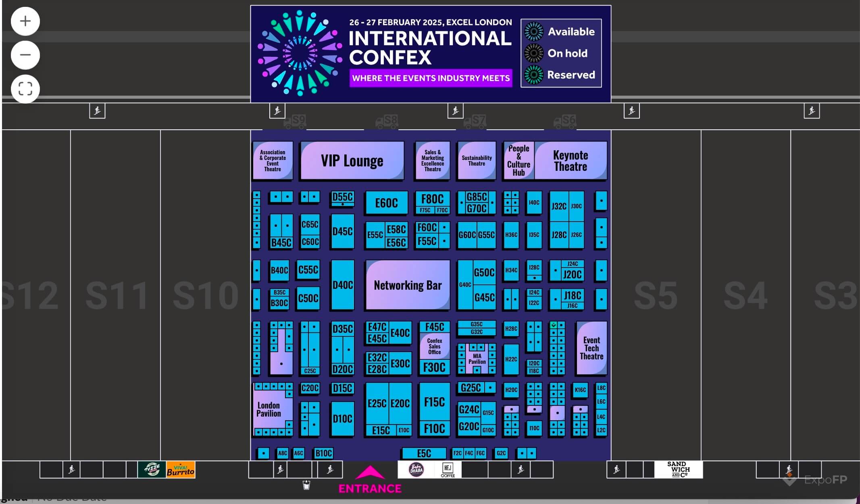Select the London Pavilion area
The image size is (860, 504).
pyautogui.click(x=269, y=409)
